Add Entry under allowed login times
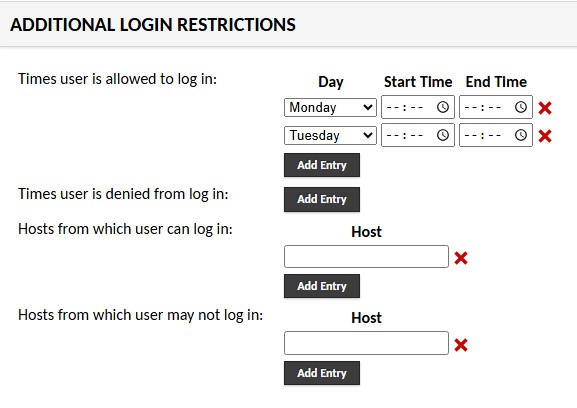 [x=322, y=165]
